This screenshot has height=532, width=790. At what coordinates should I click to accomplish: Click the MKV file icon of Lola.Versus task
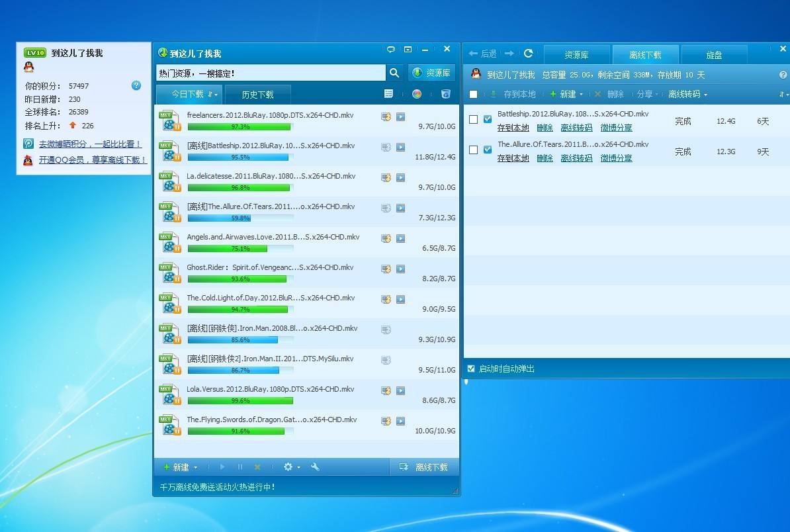170,394
